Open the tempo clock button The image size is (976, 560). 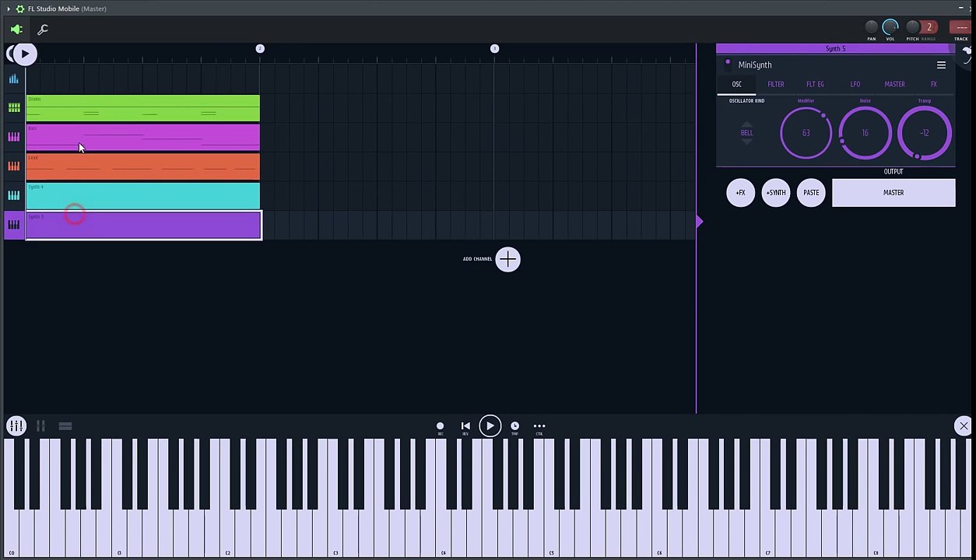point(514,427)
